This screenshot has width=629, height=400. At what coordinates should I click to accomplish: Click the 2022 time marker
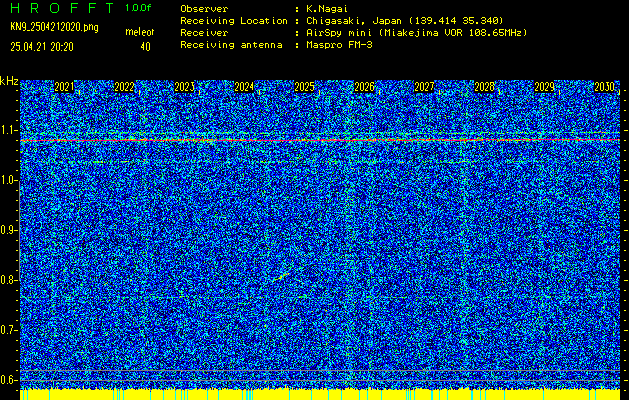click(x=124, y=87)
